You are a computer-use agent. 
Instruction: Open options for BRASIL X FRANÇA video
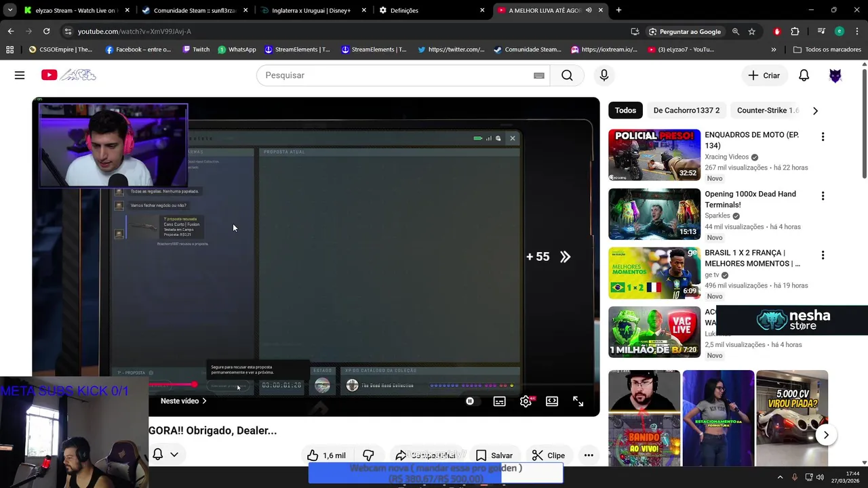(823, 256)
